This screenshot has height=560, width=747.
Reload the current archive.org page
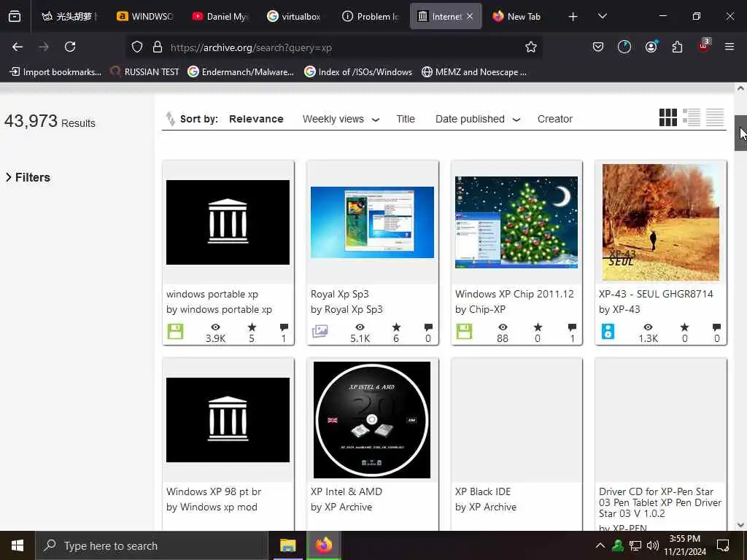[x=70, y=47]
